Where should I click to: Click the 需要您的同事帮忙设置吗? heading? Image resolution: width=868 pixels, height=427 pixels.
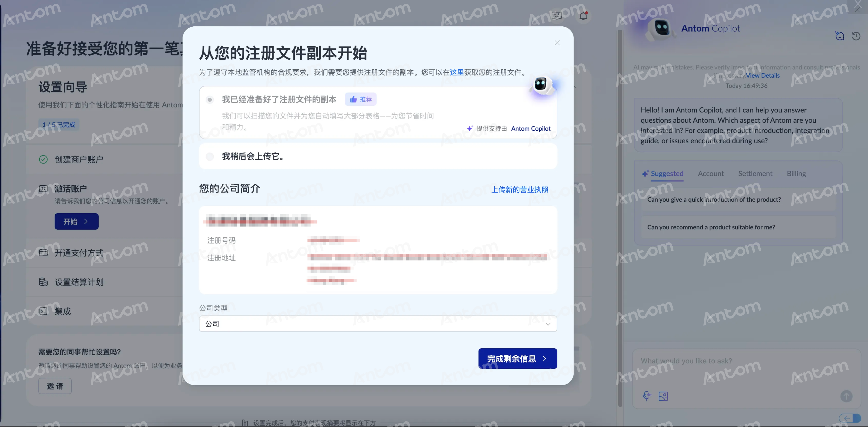[x=80, y=352]
